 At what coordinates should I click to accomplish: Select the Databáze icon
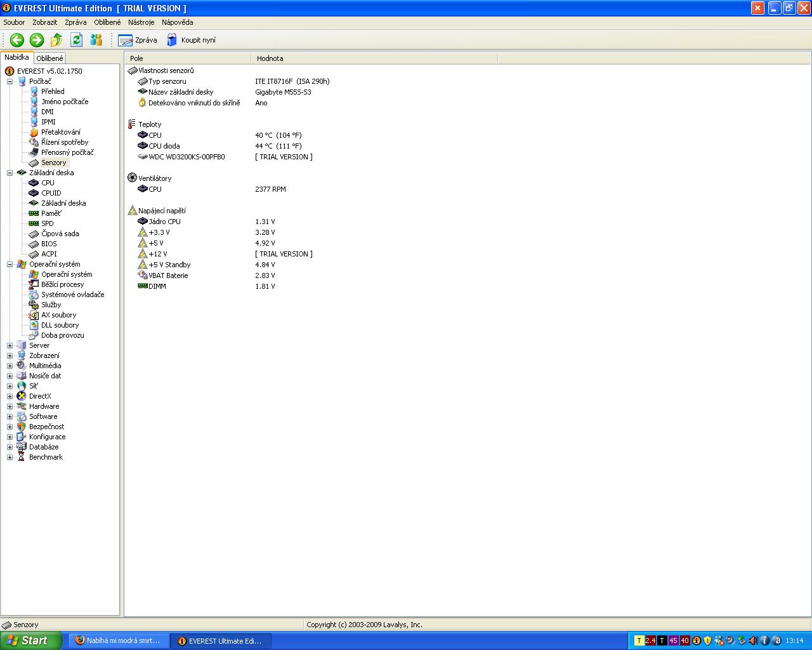tap(22, 447)
